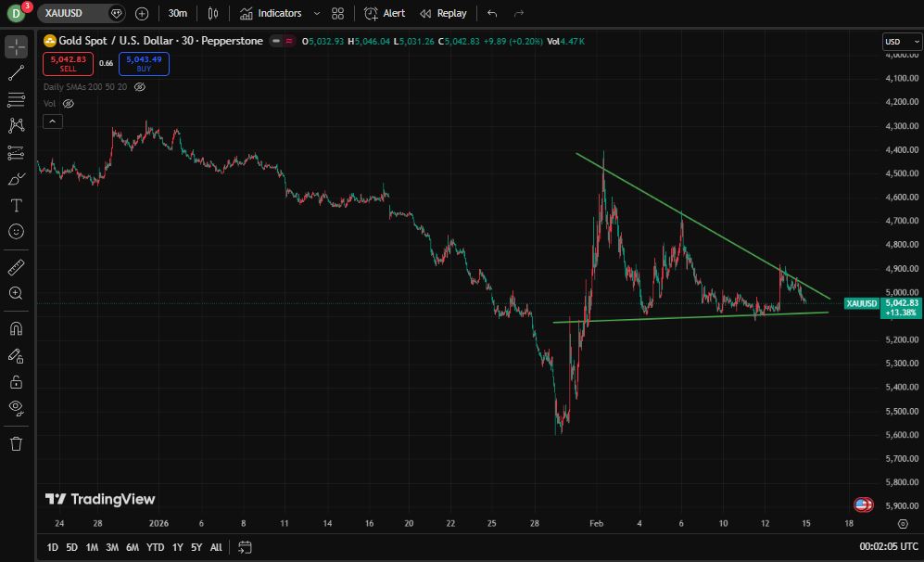Click the Vol 4.47K value
The width and height of the screenshot is (924, 562).
(x=565, y=42)
